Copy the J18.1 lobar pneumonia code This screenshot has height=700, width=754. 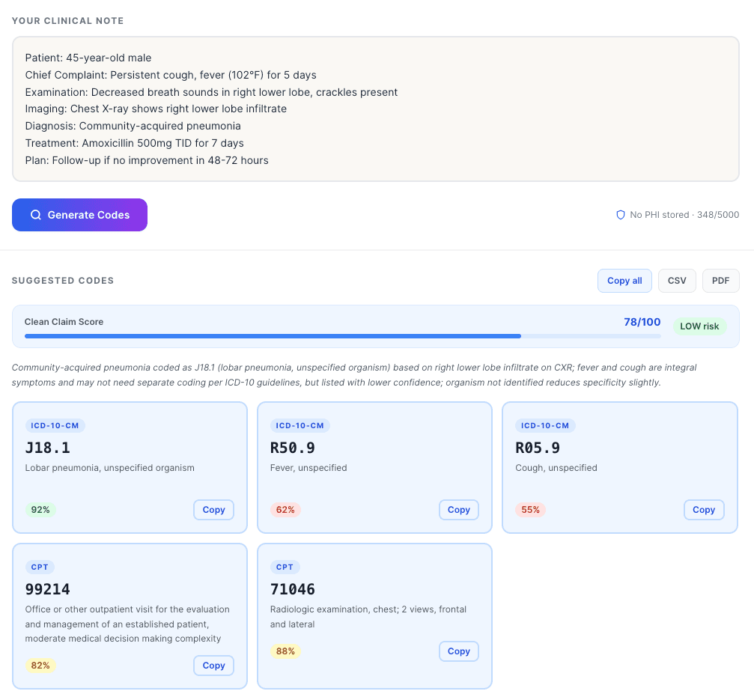tap(213, 510)
